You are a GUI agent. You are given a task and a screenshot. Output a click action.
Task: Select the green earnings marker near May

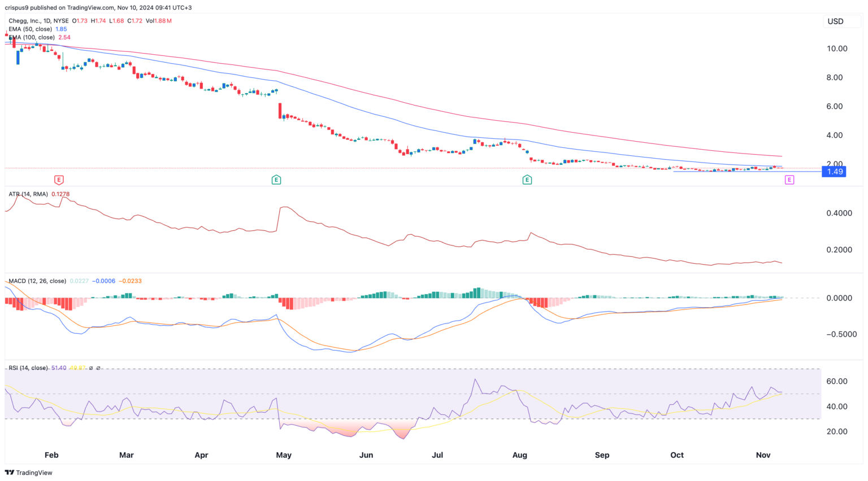pos(276,180)
